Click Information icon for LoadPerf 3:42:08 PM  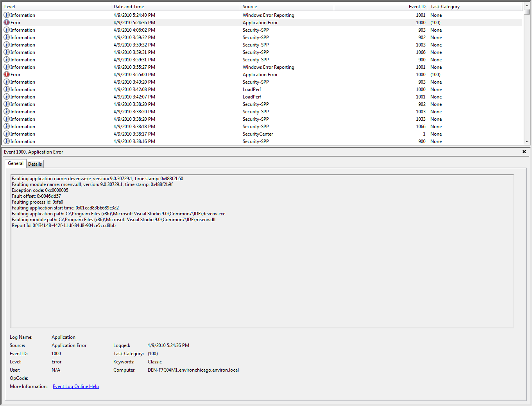coord(7,89)
